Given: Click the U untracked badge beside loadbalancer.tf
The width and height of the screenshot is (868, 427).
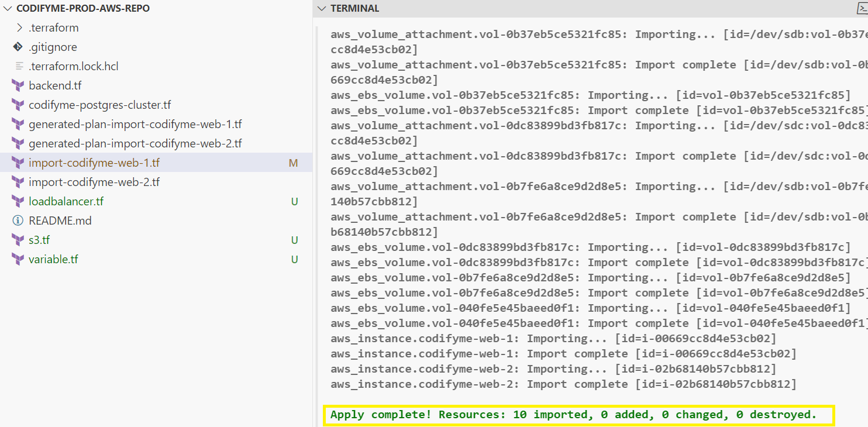Looking at the screenshot, I should tap(294, 202).
